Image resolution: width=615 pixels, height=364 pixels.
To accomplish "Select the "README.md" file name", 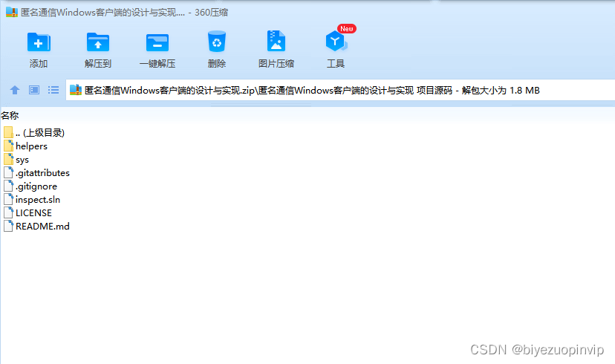I will [43, 227].
